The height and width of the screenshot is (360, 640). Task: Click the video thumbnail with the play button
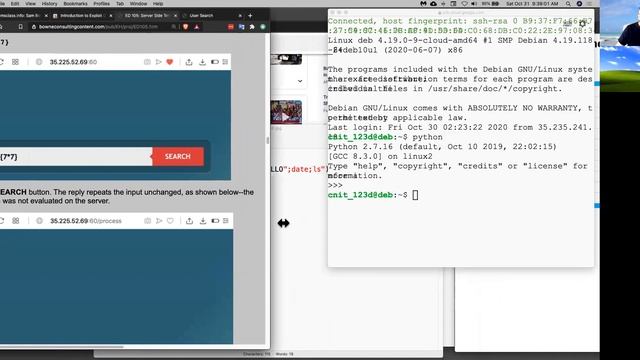click(286, 112)
